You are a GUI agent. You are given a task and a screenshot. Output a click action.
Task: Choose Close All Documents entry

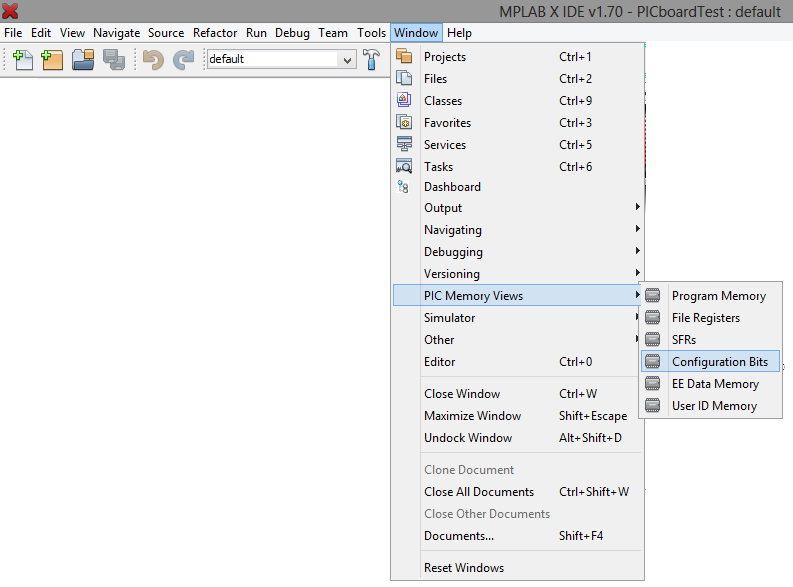tap(516, 491)
